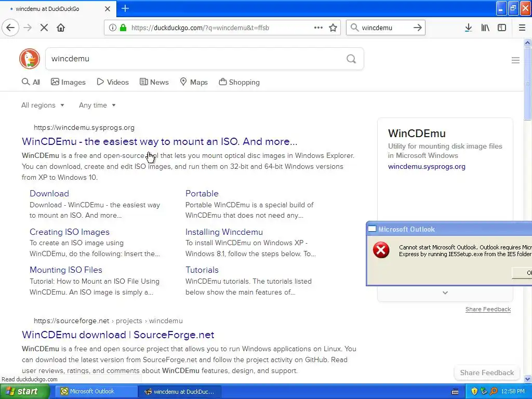Click the forward navigation arrow

coord(28,28)
